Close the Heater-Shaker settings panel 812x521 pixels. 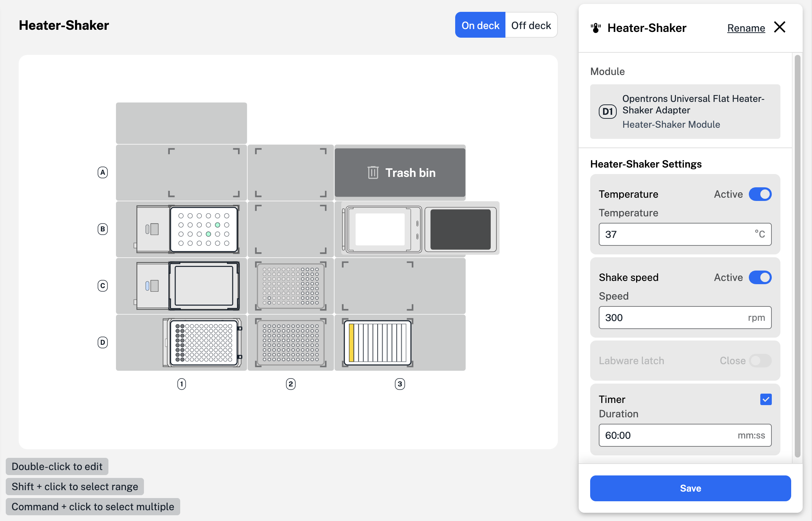(780, 27)
